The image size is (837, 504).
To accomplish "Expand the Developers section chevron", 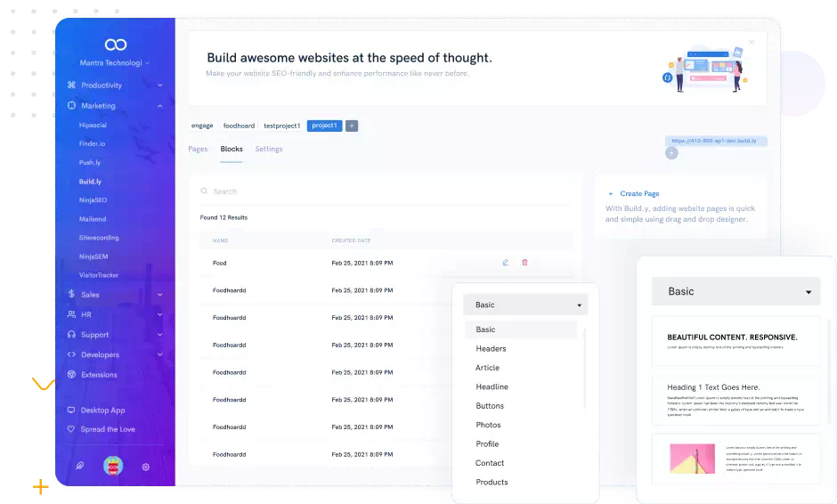I will [159, 354].
